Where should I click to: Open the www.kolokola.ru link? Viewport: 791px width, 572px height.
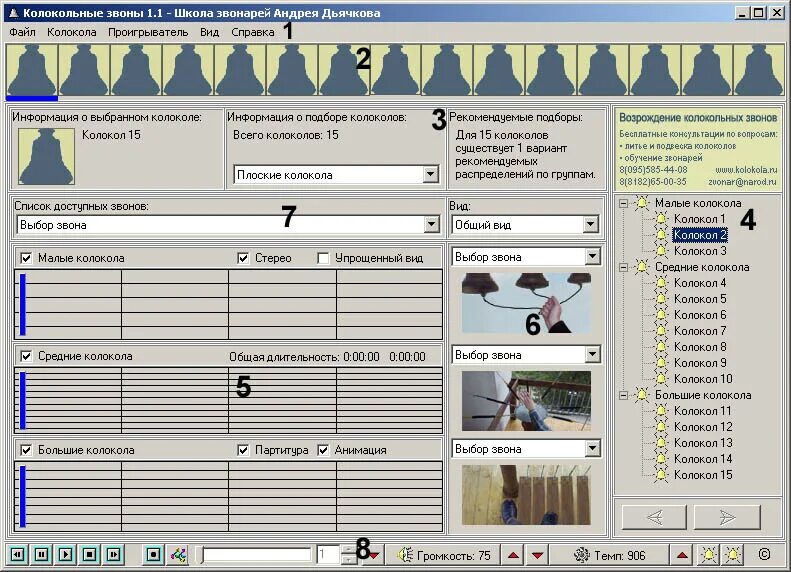[x=746, y=170]
